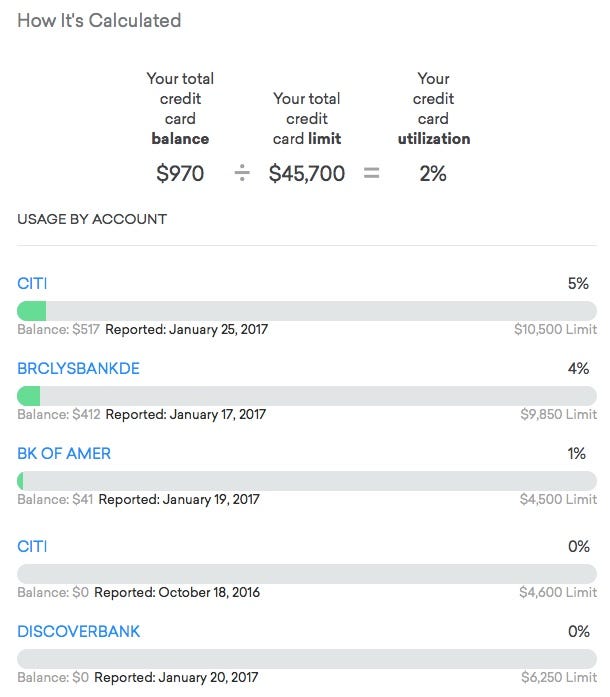Screen dimensions: 610x697
Task: View the DISCOVERBANK account details
Action: click(78, 631)
